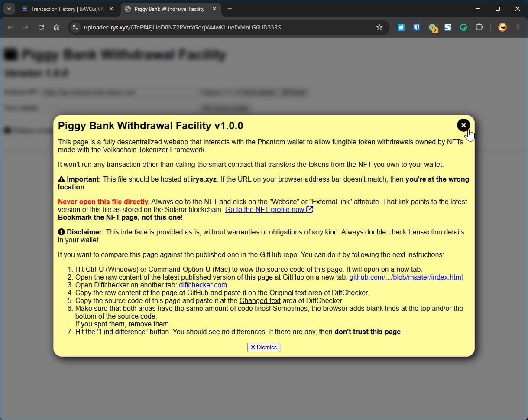This screenshot has height=420, width=528.
Task: Go forward to the next page
Action: tap(26, 27)
